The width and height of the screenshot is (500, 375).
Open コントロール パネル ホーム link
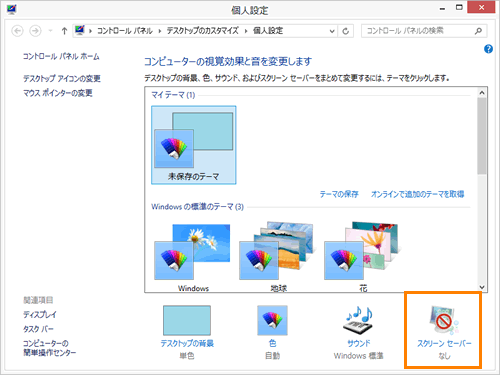click(61, 56)
